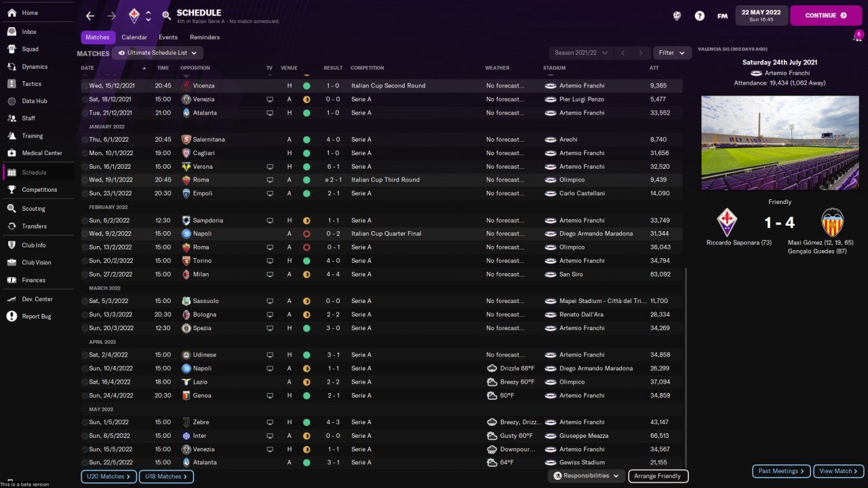
Task: Tick the circle beside Sat, 5/3/2022
Action: point(85,301)
